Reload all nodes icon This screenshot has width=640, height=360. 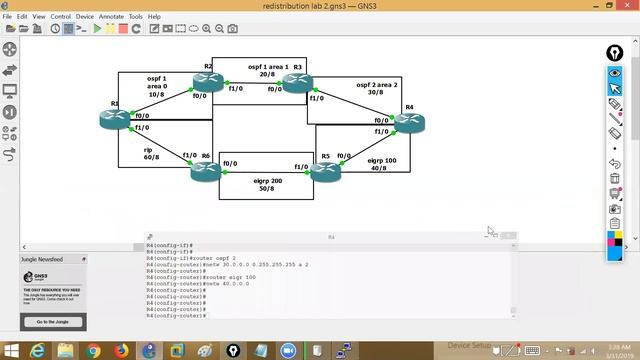[x=136, y=29]
